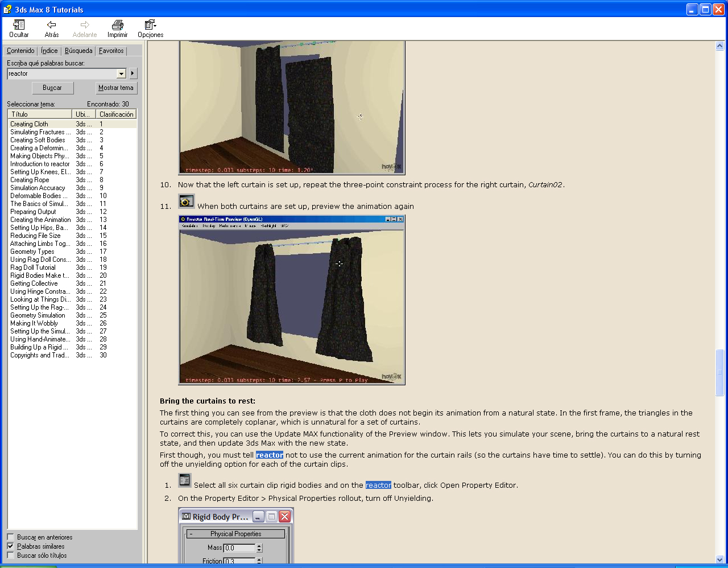Select the 'Preparing Output' result
The height and width of the screenshot is (568, 728).
pos(33,212)
